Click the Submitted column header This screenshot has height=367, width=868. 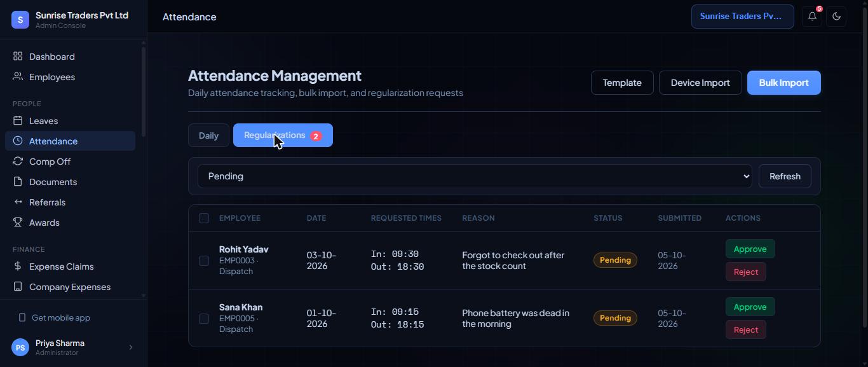(x=679, y=218)
